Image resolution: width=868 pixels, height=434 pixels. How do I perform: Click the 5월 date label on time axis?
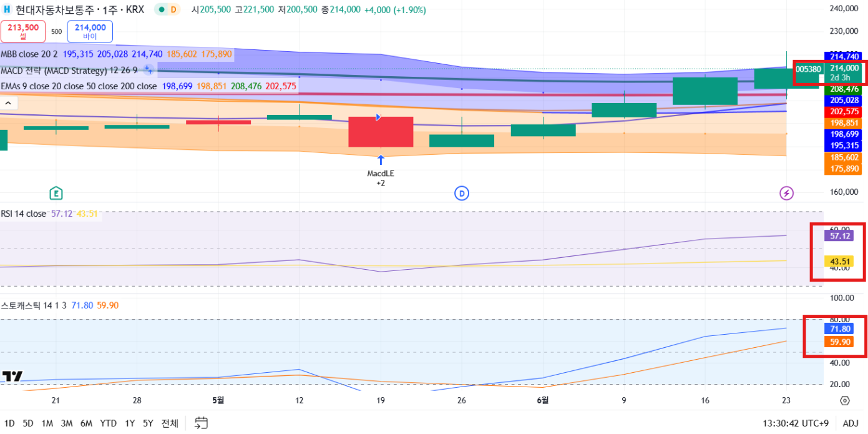218,401
